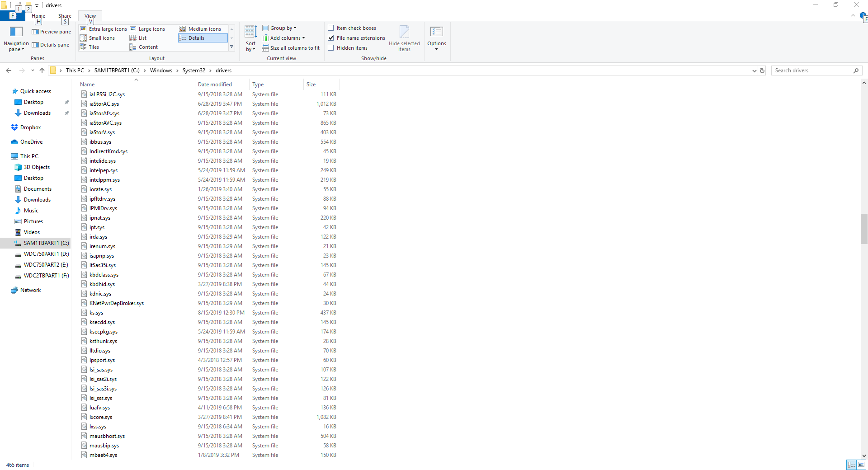The height and width of the screenshot is (470, 868).
Task: Choose List layout
Action: coord(138,38)
